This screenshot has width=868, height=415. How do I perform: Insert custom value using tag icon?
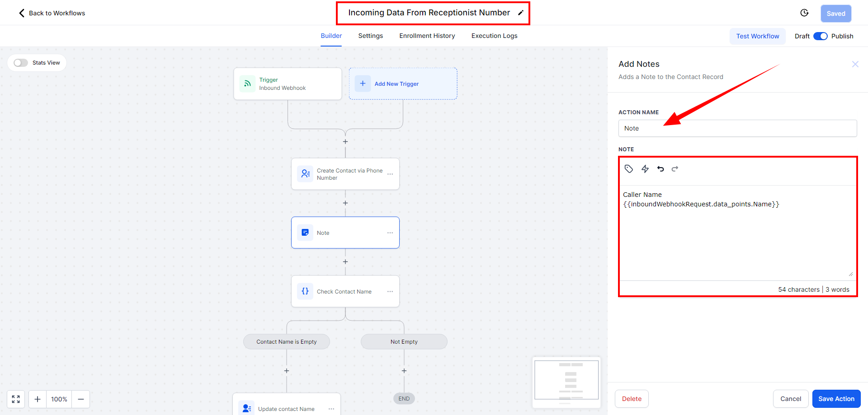628,169
